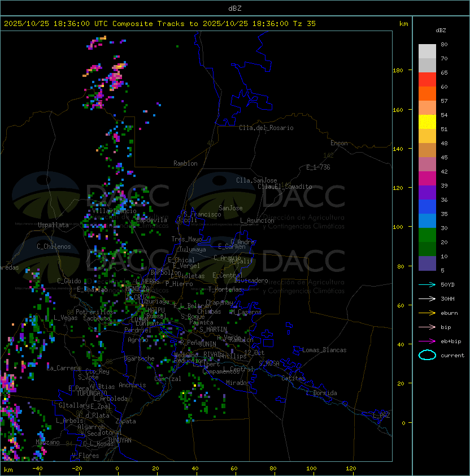The width and height of the screenshot is (470, 476).
Task: Select the orange 57-60 dBZ color band
Action: point(427,93)
